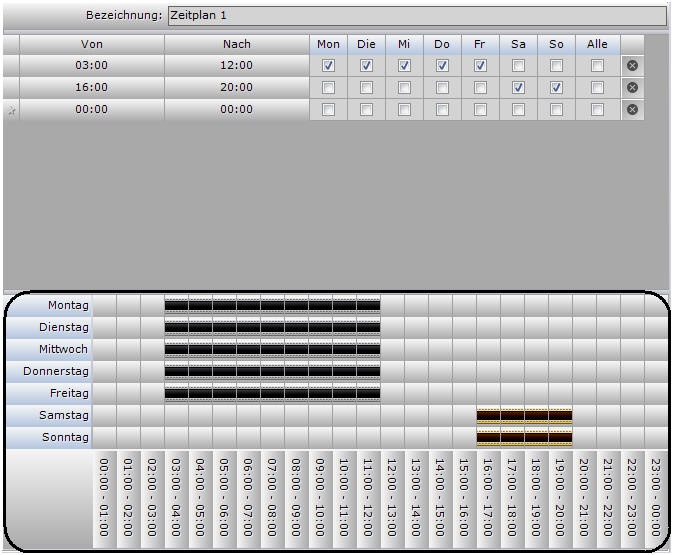Click Sonntag orange block at 16:00 - 17:00
Image resolution: width=673 pixels, height=555 pixels.
tap(488, 437)
